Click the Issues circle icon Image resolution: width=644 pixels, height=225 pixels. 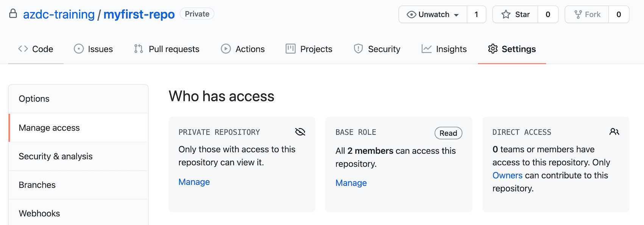[79, 49]
